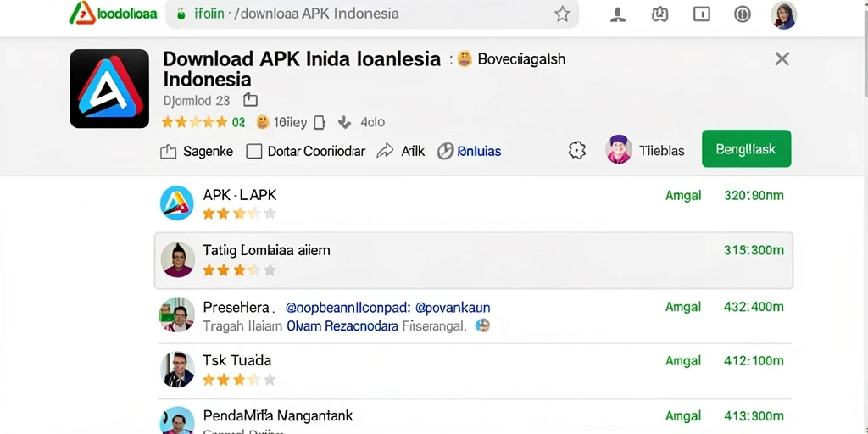
Task: Click the Sagenke share button
Action: 197,151
